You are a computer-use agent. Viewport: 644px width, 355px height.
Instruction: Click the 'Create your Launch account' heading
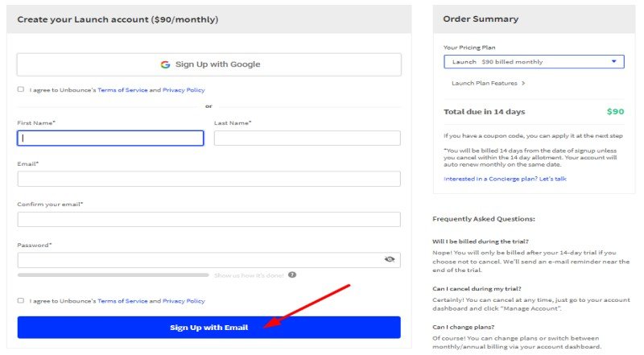(x=118, y=19)
